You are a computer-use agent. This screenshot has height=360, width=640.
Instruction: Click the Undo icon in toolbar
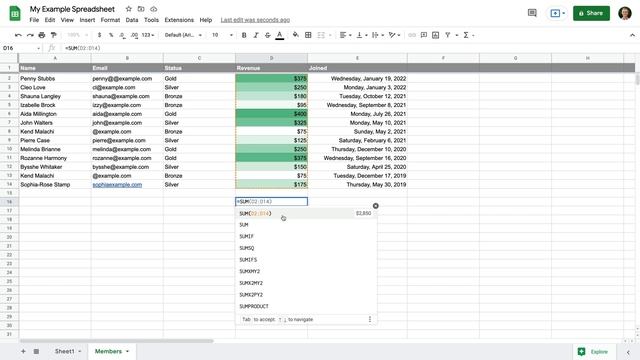[18, 35]
